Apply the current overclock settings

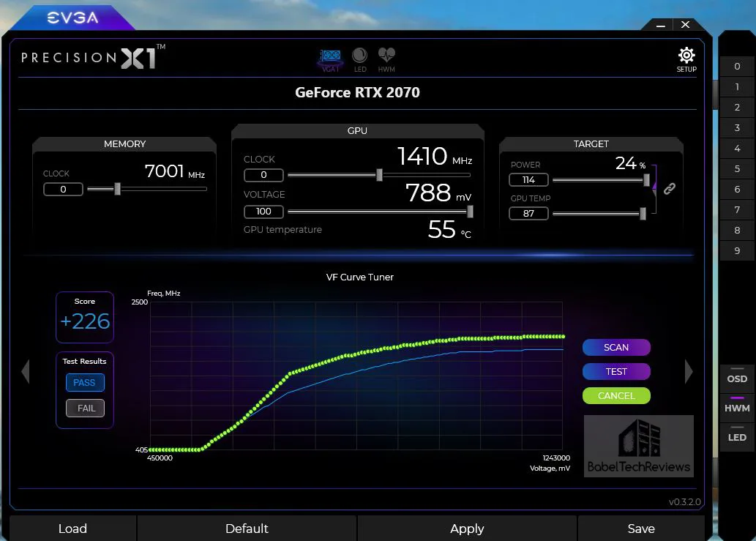(467, 529)
